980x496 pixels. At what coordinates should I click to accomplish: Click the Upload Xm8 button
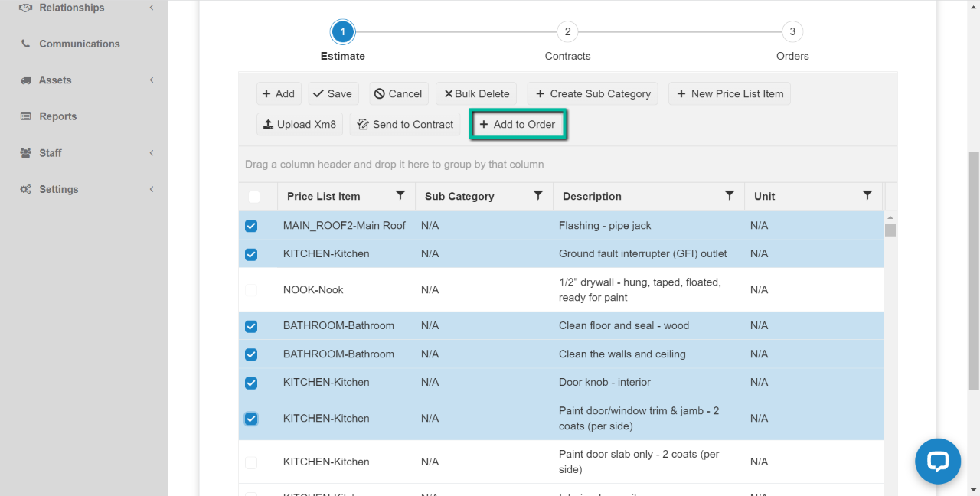pyautogui.click(x=299, y=125)
